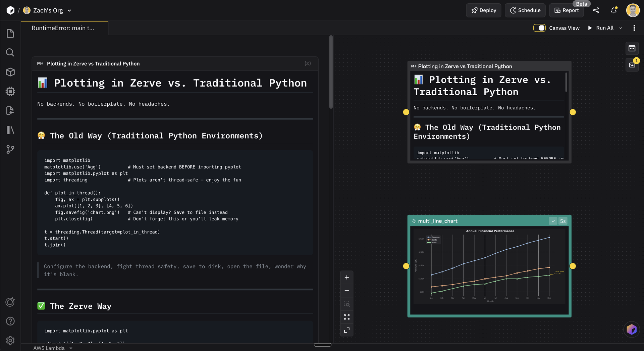Click the Deploy button
644x351 pixels.
pos(483,10)
